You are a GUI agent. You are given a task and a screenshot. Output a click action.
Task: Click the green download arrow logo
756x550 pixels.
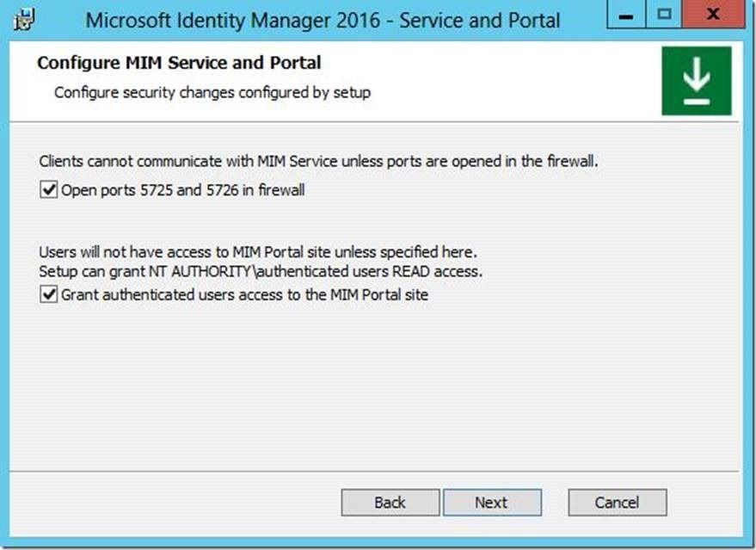(x=696, y=81)
